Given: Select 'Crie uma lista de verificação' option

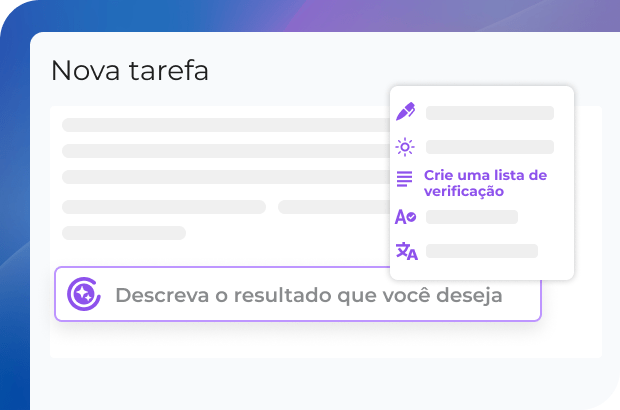Looking at the screenshot, I should click(485, 182).
